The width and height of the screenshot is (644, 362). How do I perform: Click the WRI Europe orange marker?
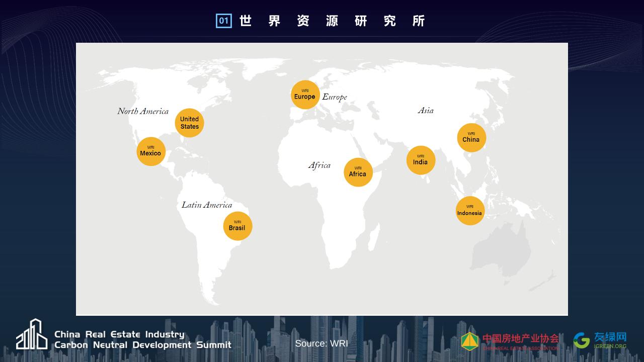coord(305,95)
